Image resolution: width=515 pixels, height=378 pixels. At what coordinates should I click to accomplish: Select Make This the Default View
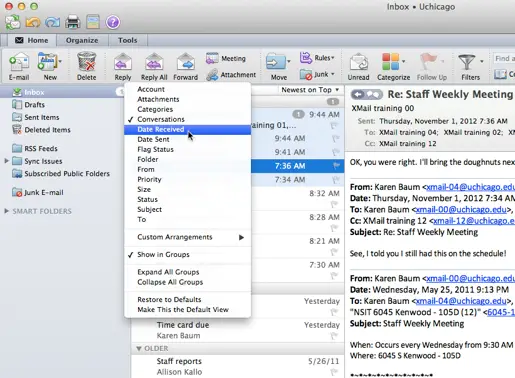[x=187, y=310]
